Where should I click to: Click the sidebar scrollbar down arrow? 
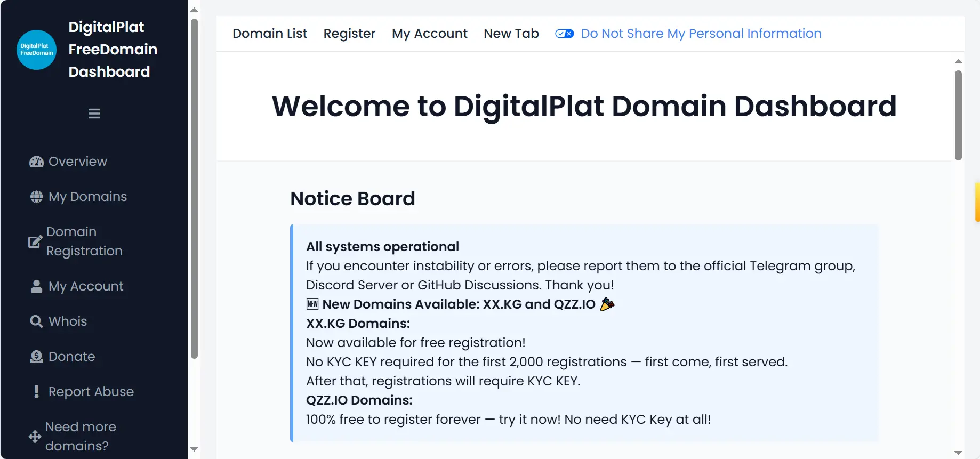click(195, 449)
